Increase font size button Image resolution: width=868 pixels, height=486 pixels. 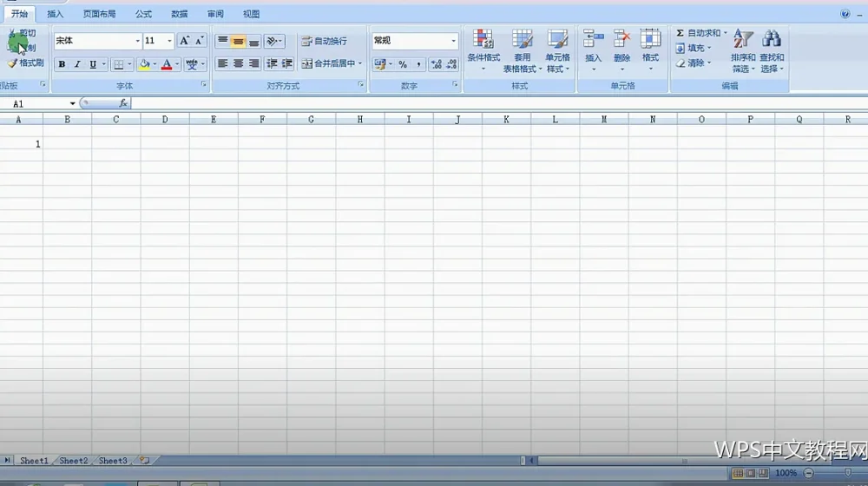click(184, 41)
